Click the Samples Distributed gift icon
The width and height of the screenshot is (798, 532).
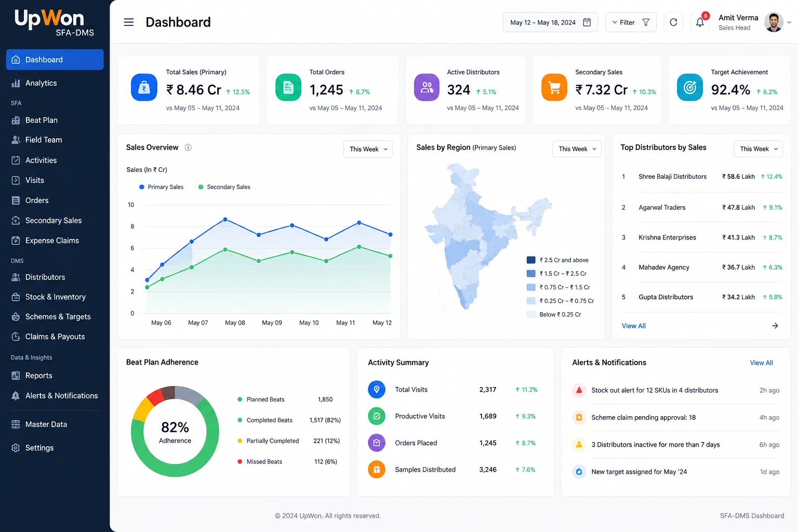click(x=377, y=470)
